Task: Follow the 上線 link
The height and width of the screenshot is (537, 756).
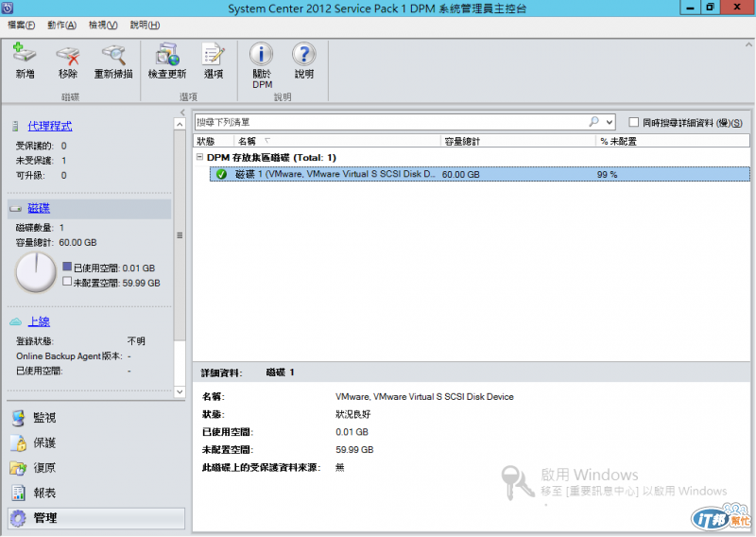Action: [x=39, y=321]
